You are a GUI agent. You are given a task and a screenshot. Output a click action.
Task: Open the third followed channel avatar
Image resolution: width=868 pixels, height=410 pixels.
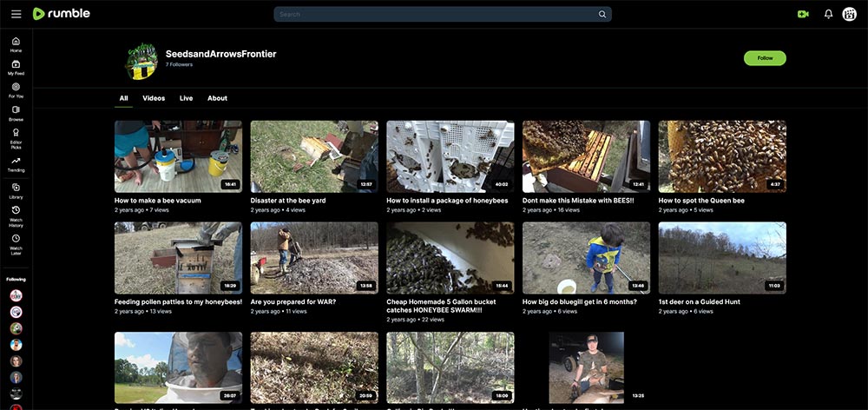[16, 328]
